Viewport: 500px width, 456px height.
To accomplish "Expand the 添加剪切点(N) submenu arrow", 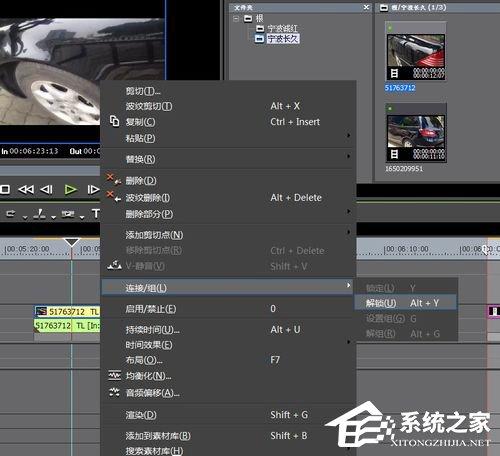I will pos(348,232).
